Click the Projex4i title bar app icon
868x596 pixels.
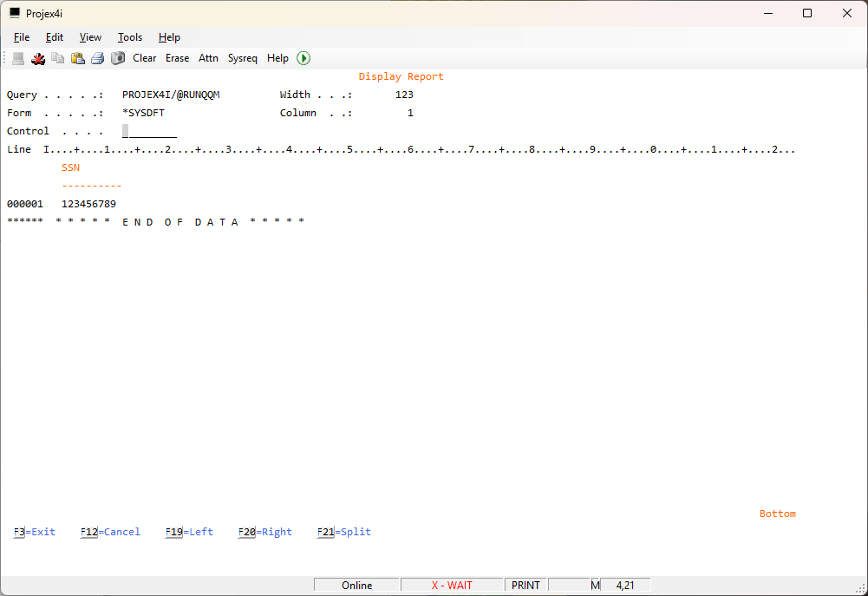[15, 13]
